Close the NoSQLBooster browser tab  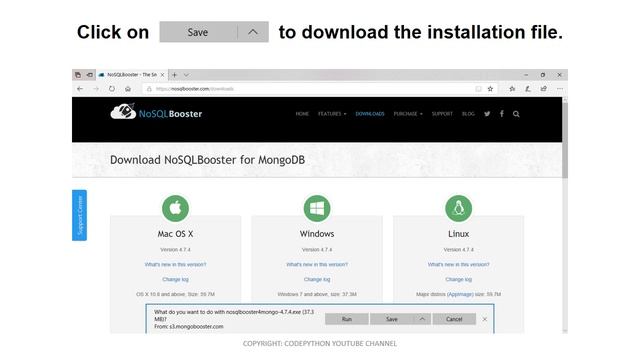coord(162,75)
